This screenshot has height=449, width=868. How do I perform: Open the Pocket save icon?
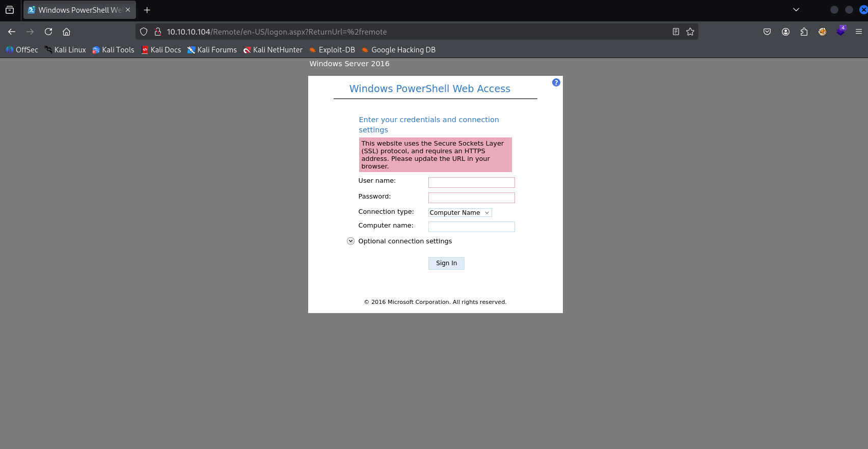pos(767,32)
